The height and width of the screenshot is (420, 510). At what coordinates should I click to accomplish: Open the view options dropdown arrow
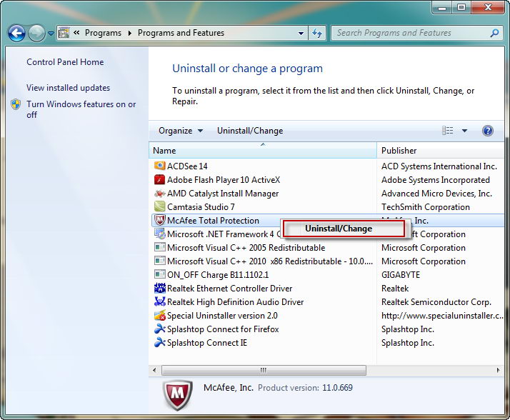[x=464, y=131]
